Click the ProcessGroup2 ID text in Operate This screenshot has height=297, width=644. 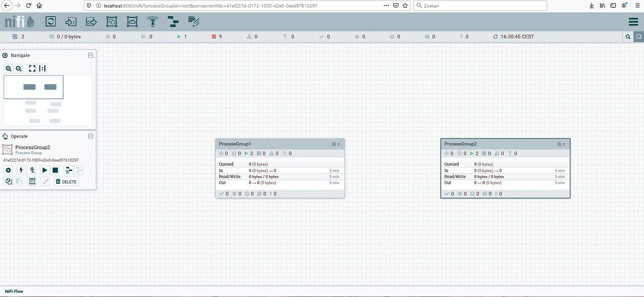(x=41, y=160)
